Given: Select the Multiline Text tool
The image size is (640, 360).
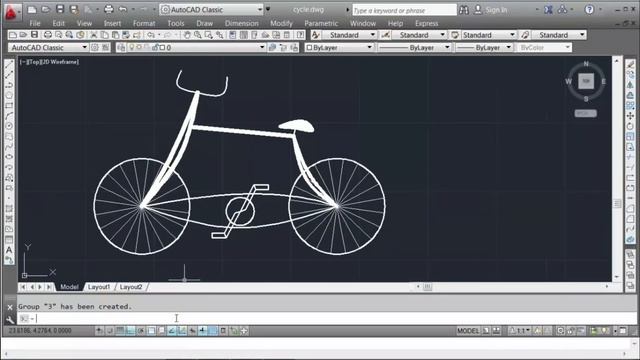Looking at the screenshot, I should coord(9,250).
